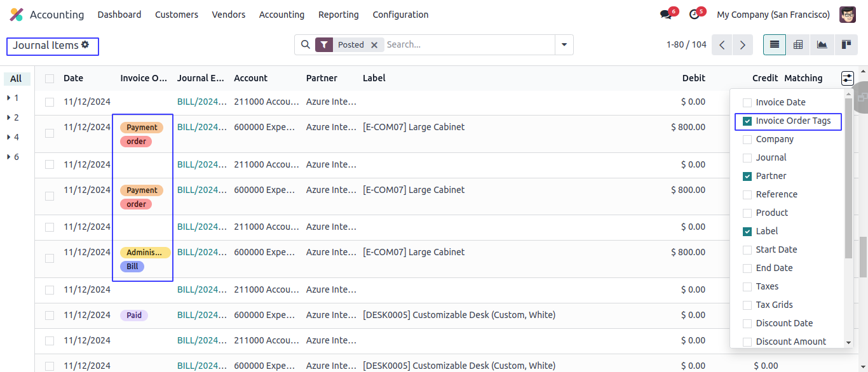Screen dimensions: 868x372
Task: Click inside the Search input field
Action: click(467, 45)
